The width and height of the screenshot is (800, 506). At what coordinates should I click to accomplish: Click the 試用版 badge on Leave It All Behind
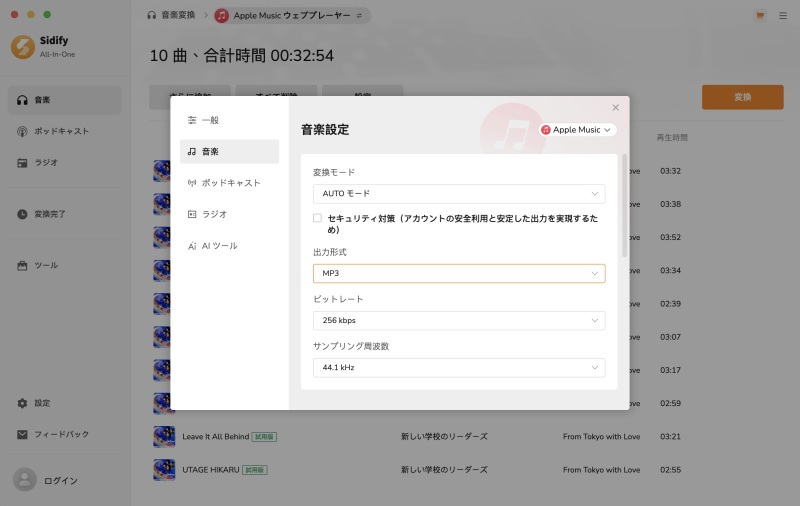click(264, 437)
